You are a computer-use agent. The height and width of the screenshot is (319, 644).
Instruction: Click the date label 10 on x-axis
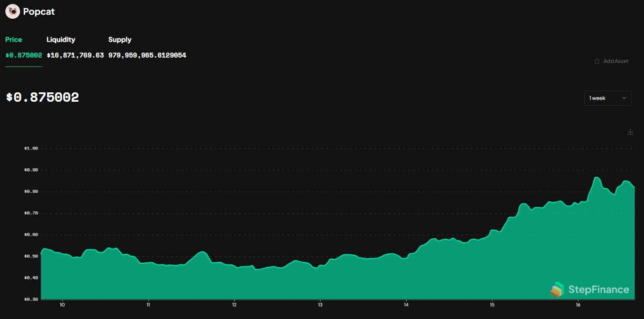[x=62, y=305]
